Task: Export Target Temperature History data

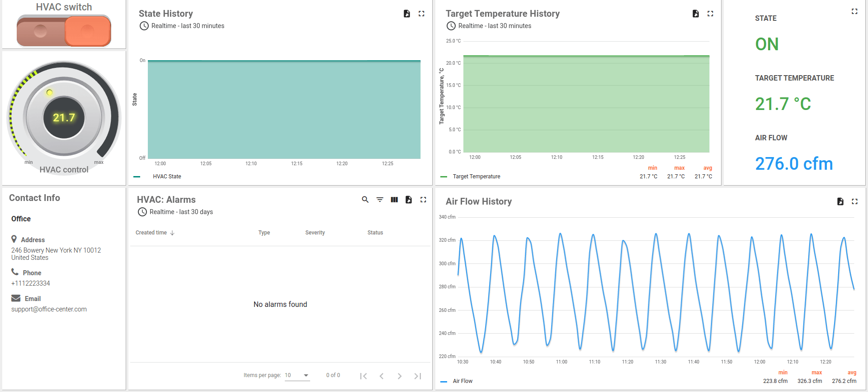Action: coord(696,14)
